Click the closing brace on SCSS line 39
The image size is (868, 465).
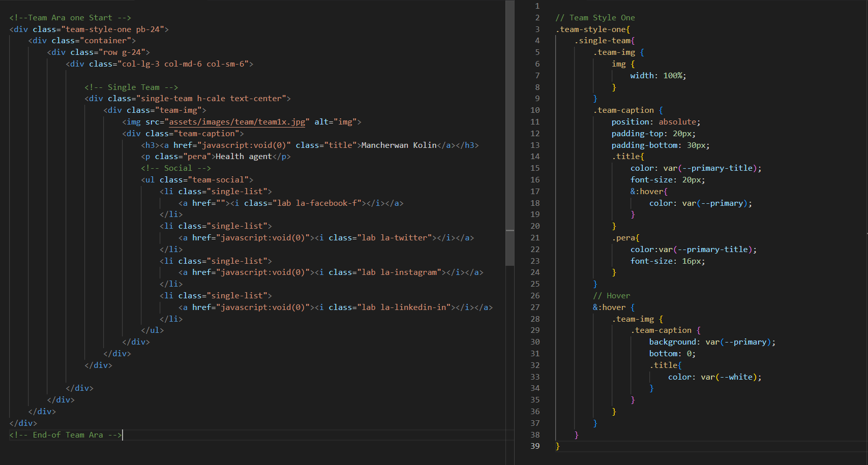(x=558, y=446)
